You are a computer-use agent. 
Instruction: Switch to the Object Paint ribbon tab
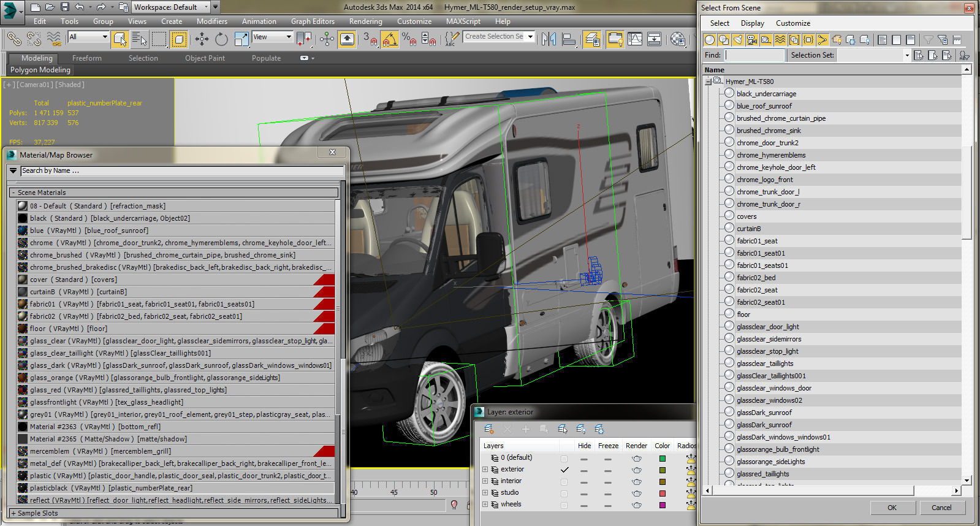click(x=205, y=58)
